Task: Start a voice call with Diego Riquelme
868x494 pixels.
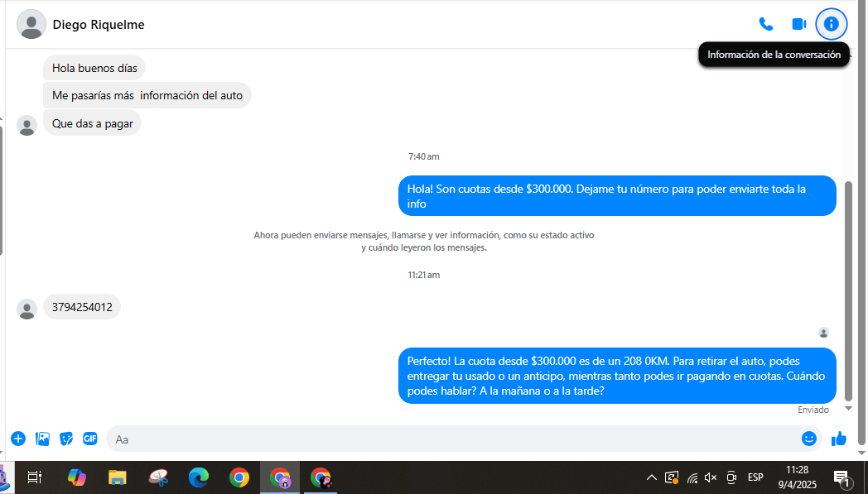Action: tap(765, 24)
